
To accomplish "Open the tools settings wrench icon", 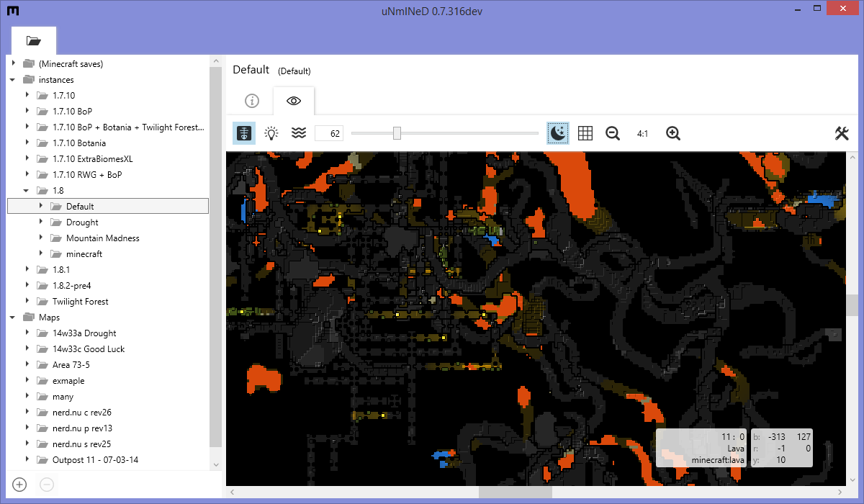I will click(x=842, y=133).
